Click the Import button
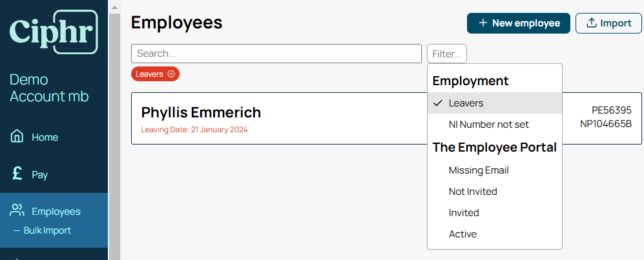Screen dimensions: 644x260 (608, 23)
